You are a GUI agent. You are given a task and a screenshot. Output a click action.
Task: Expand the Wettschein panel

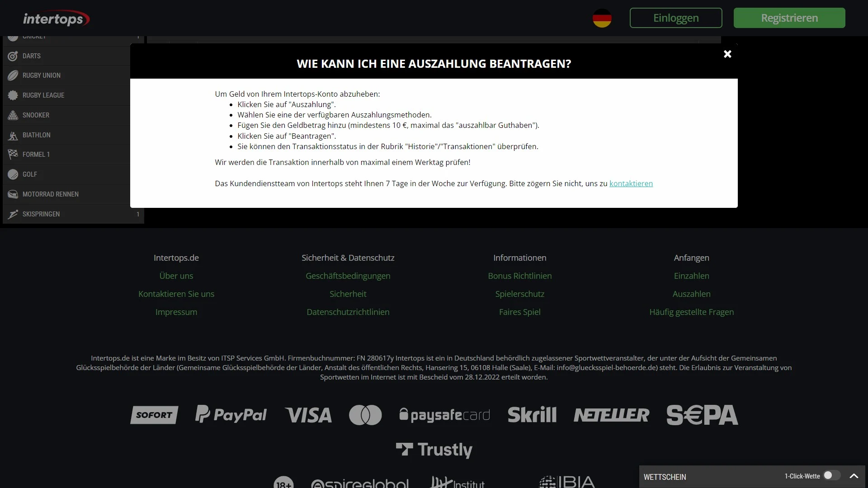click(854, 476)
